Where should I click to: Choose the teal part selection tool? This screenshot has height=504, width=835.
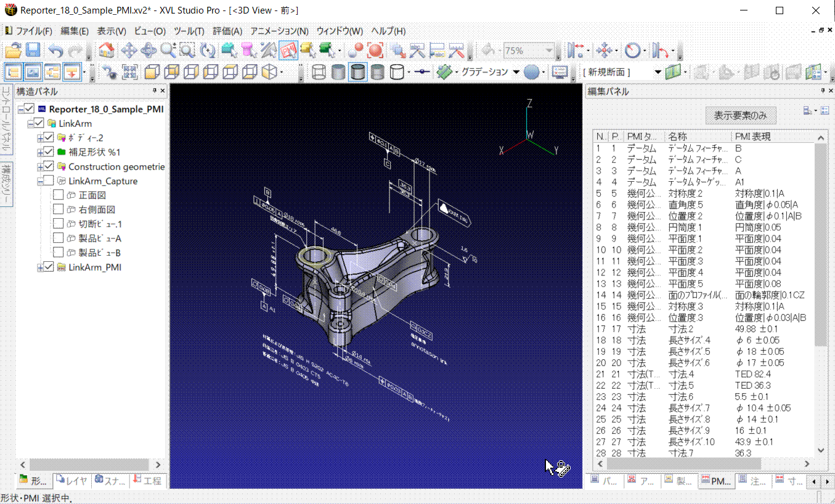tap(229, 51)
